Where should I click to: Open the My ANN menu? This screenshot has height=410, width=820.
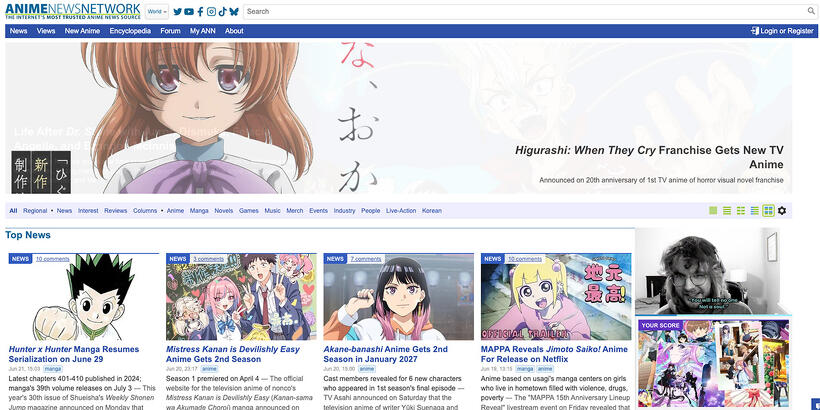coord(202,31)
